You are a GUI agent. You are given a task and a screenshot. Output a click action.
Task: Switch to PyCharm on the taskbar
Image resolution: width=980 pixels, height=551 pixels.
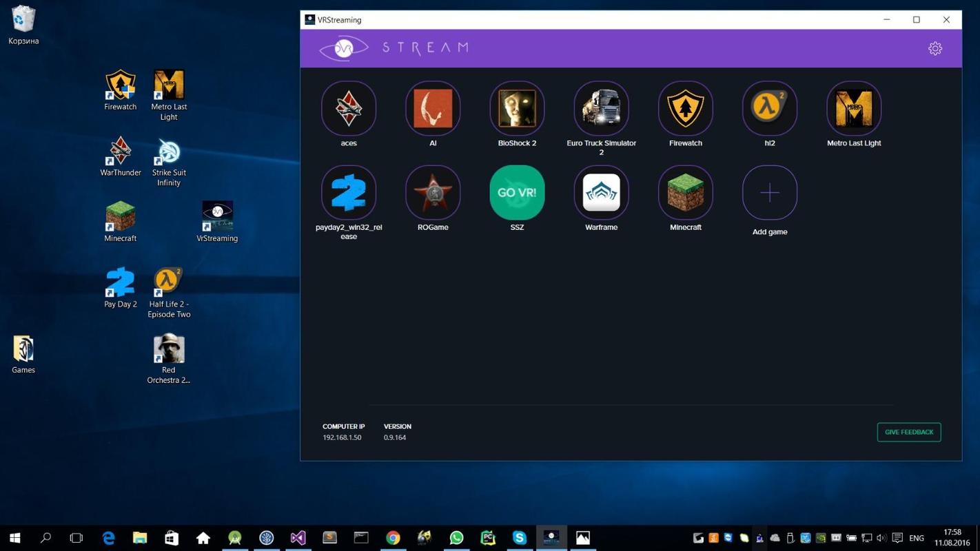[488, 538]
